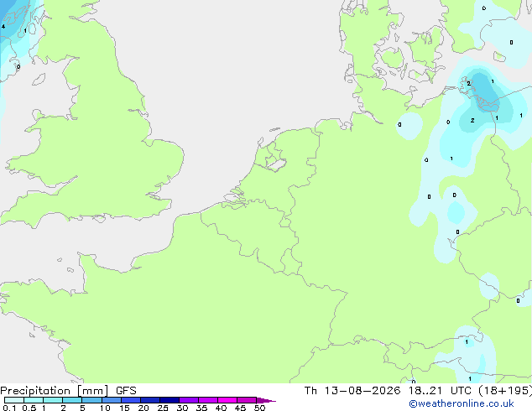Click the 0.5–1 mm legend color swatch
The width and height of the screenshot is (532, 411).
[34, 400]
